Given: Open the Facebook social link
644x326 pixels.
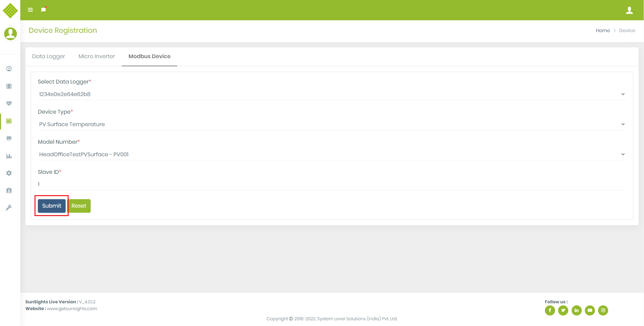Looking at the screenshot, I should pos(550,310).
